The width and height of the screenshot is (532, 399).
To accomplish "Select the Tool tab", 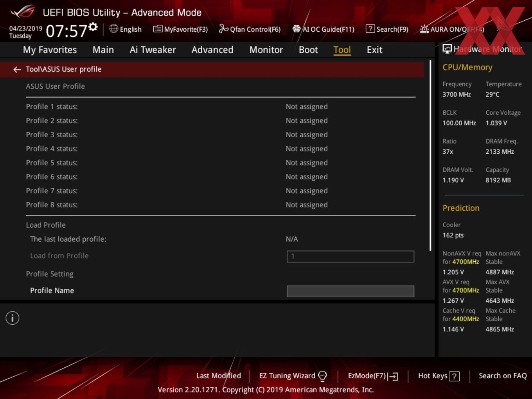I will tap(342, 50).
